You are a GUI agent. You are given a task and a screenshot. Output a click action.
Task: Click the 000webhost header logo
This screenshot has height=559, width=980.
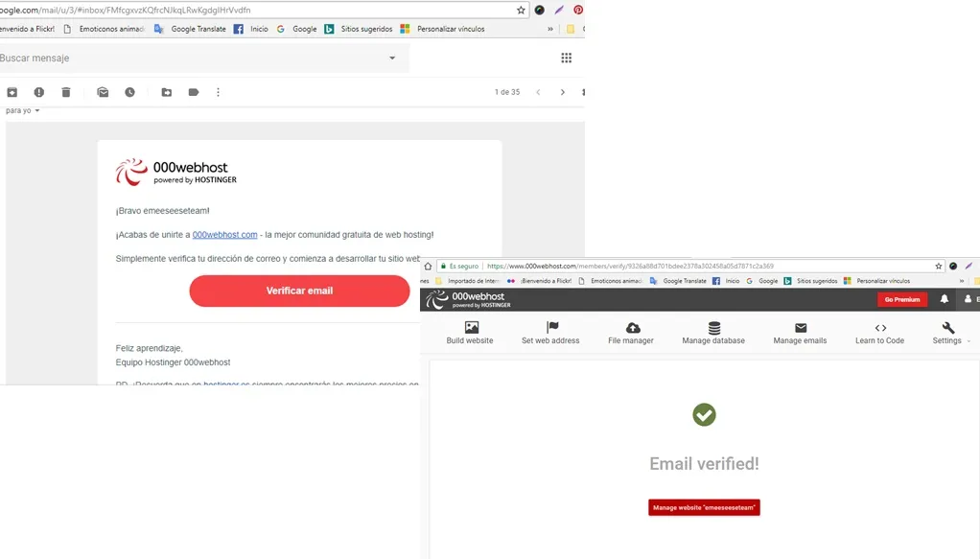click(469, 299)
